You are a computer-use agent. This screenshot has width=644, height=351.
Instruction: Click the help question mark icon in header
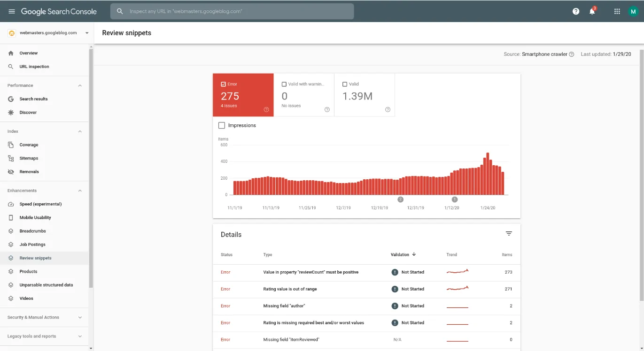pyautogui.click(x=576, y=11)
